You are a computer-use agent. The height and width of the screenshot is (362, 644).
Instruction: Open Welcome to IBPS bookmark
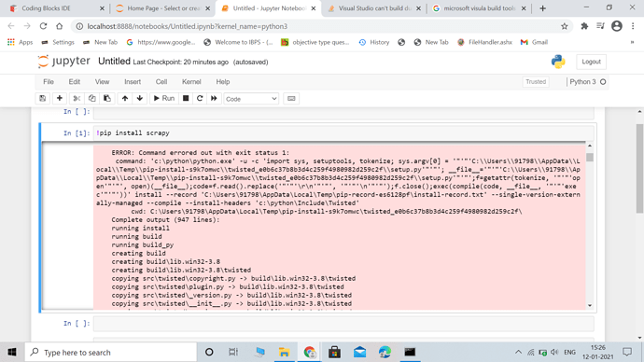(x=238, y=42)
